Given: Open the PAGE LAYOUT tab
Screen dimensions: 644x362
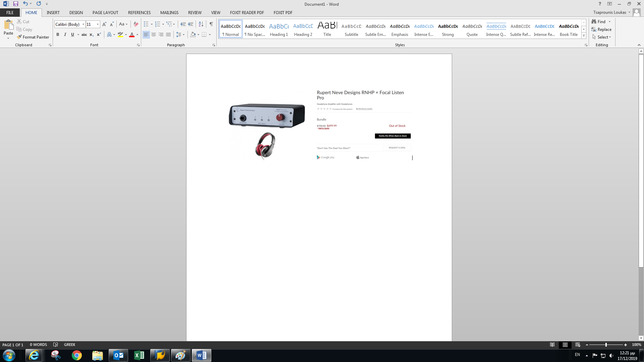Looking at the screenshot, I should (105, 13).
